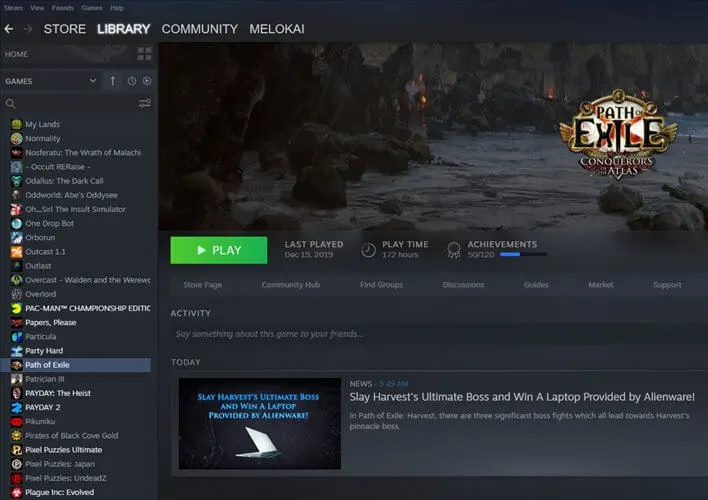
Task: Open the collections grid view icon
Action: click(144, 54)
